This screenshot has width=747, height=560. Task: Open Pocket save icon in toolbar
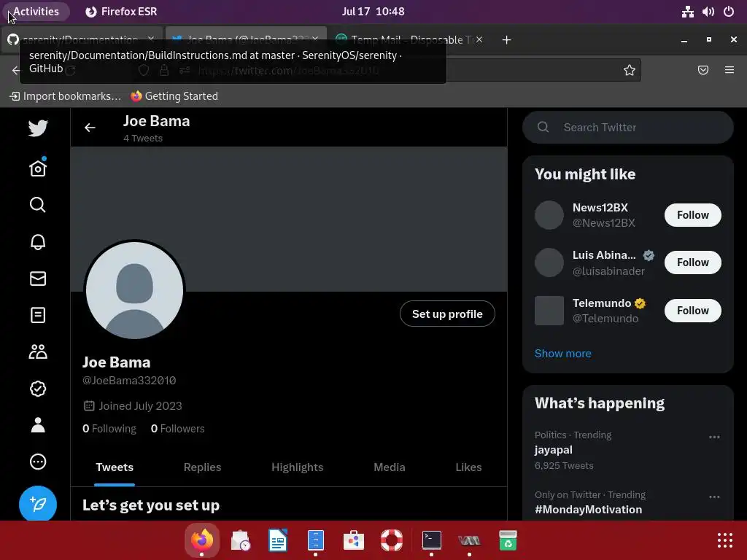pos(703,70)
